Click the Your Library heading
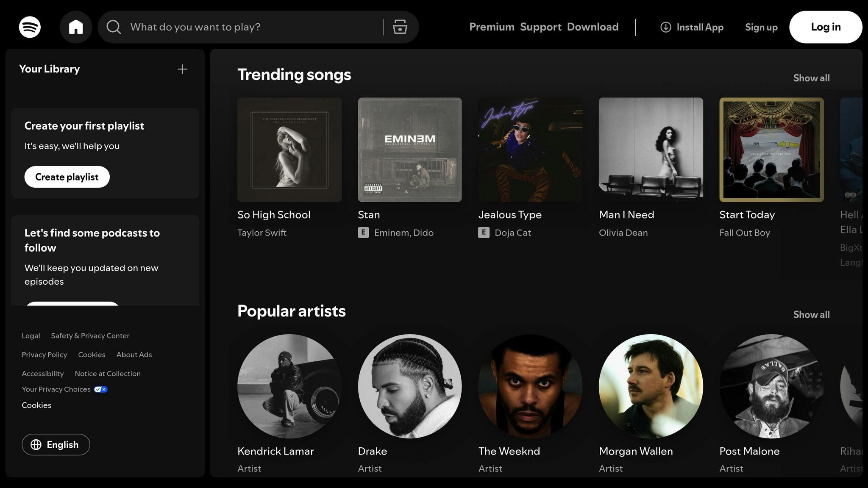868x488 pixels. tap(50, 69)
